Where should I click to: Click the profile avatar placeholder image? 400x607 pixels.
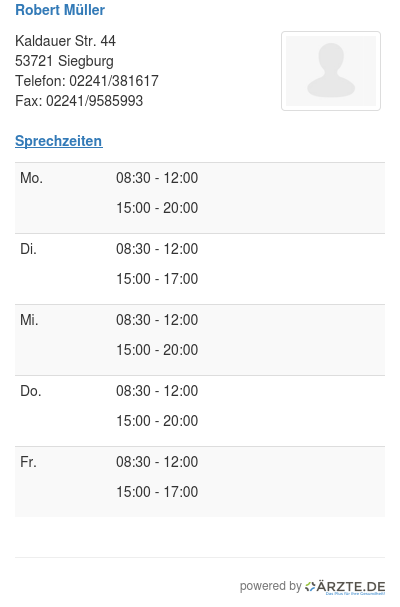coord(331,71)
